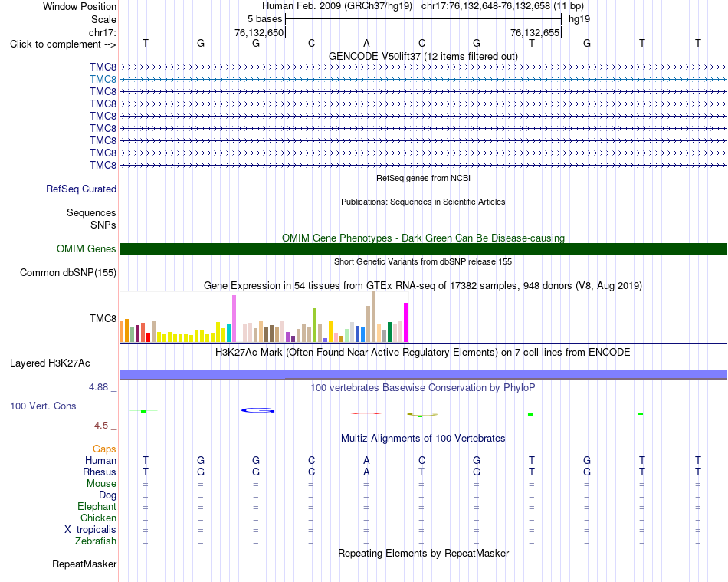Select the Window Position label

pyautogui.click(x=80, y=6)
